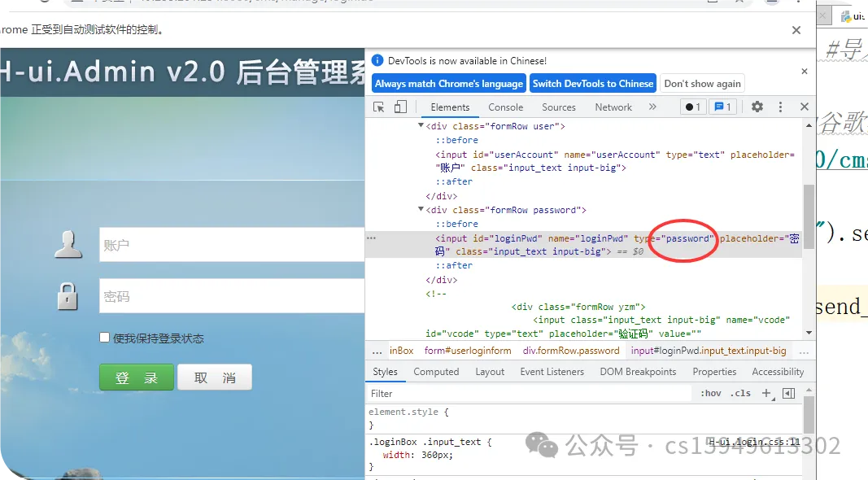Click Always match Chrome's language button
868x480 pixels.
pos(449,84)
